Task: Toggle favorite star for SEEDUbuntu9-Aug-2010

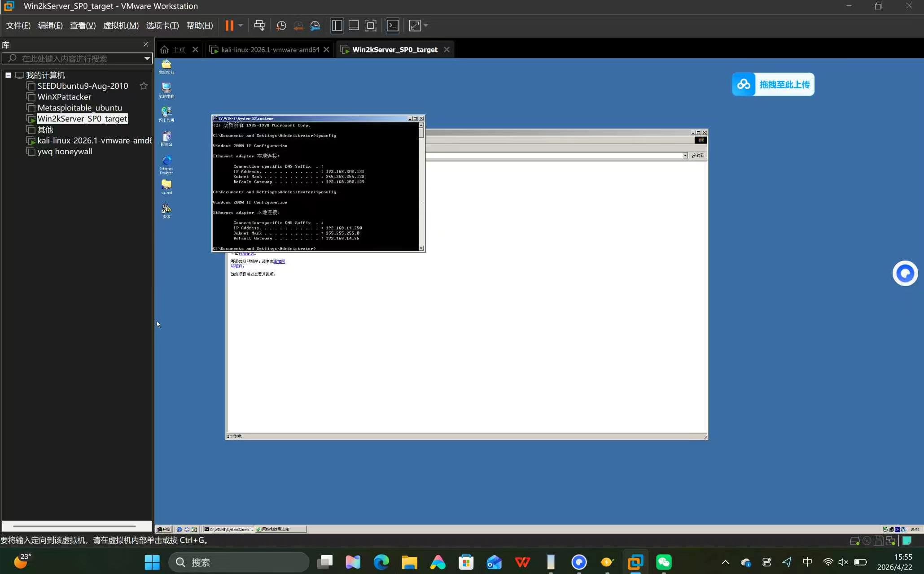Action: point(144,86)
